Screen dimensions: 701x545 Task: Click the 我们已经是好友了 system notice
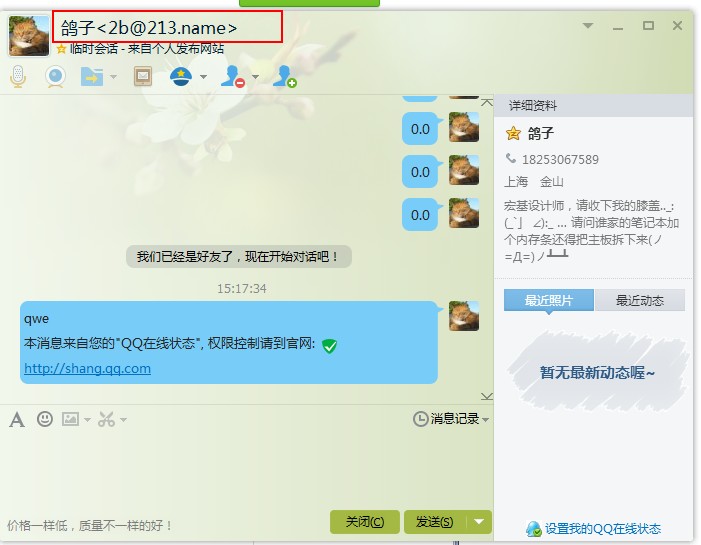(x=239, y=257)
